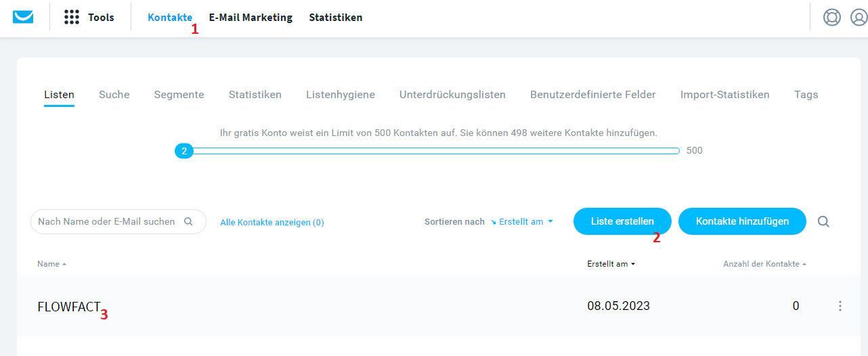Click the GetResponse envelope logo
This screenshot has width=868, height=356.
(x=23, y=17)
